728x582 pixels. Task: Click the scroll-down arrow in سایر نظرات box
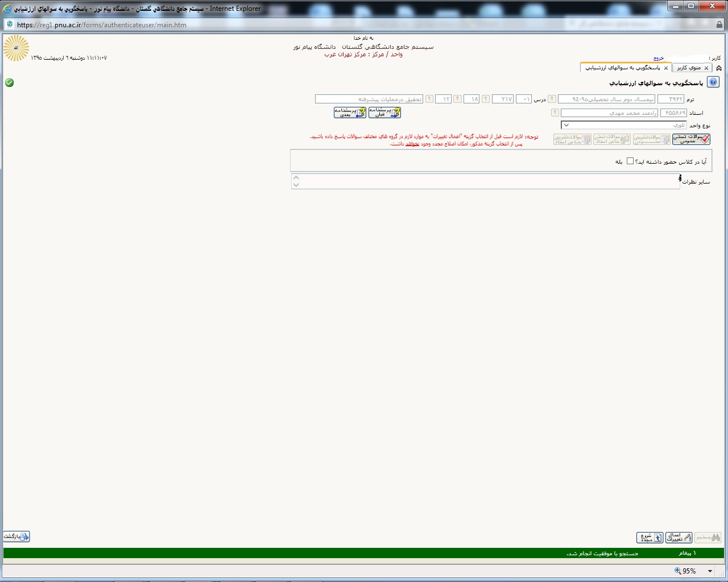pos(296,185)
